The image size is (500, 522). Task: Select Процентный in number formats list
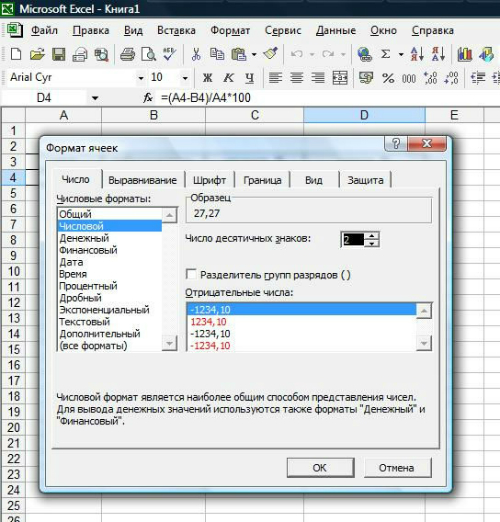pyautogui.click(x=88, y=286)
